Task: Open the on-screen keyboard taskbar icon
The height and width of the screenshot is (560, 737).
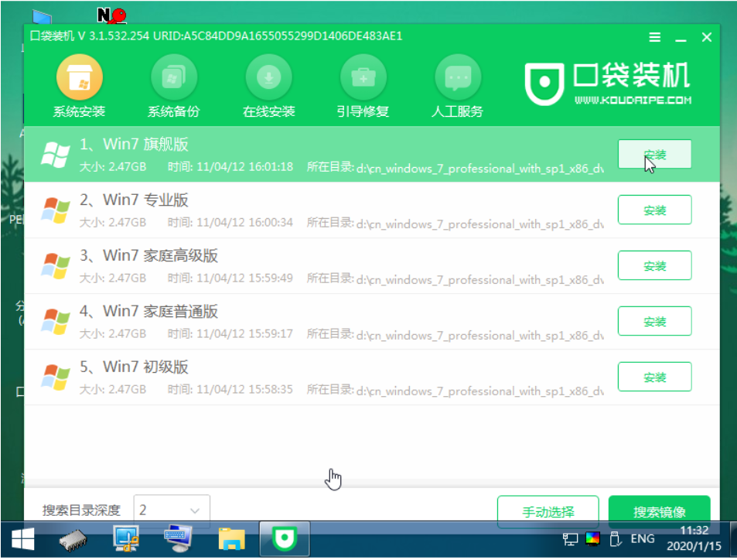Action: 178,539
